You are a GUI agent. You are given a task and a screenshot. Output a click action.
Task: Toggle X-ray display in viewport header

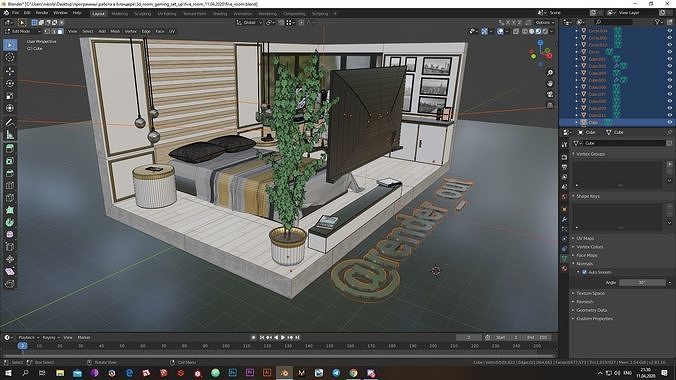tap(516, 31)
